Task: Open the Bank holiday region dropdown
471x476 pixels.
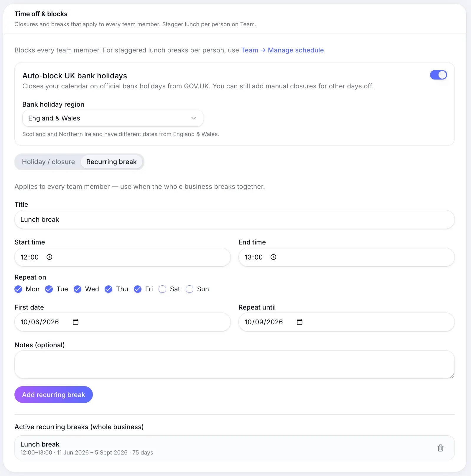Action: (113, 118)
